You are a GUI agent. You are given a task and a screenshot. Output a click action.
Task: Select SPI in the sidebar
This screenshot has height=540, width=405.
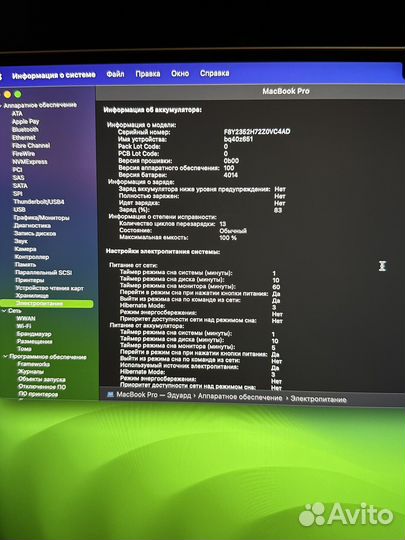(x=18, y=194)
